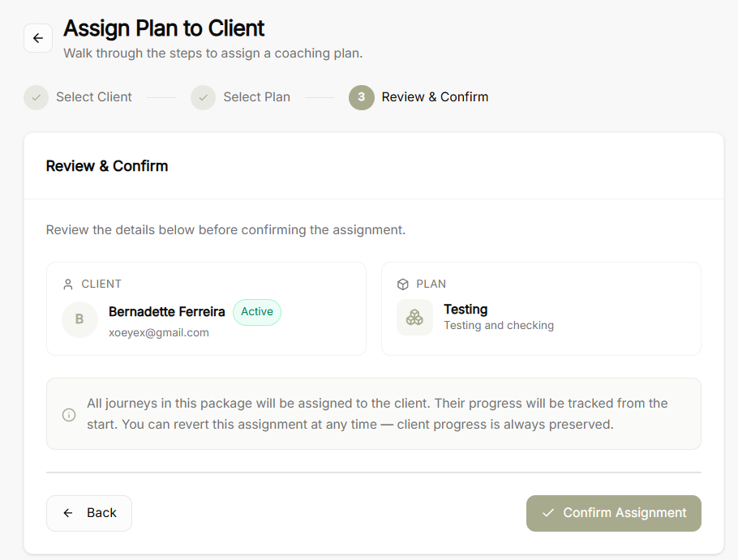The height and width of the screenshot is (560, 738).
Task: Click the Select Client checkmark step circle
Action: point(36,97)
